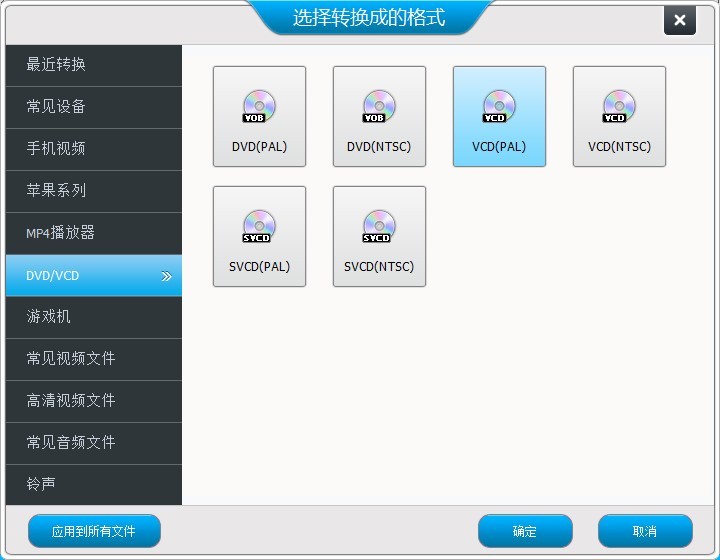Open the 高清视频文件 category
Screen dimensions: 720x560
(94, 401)
